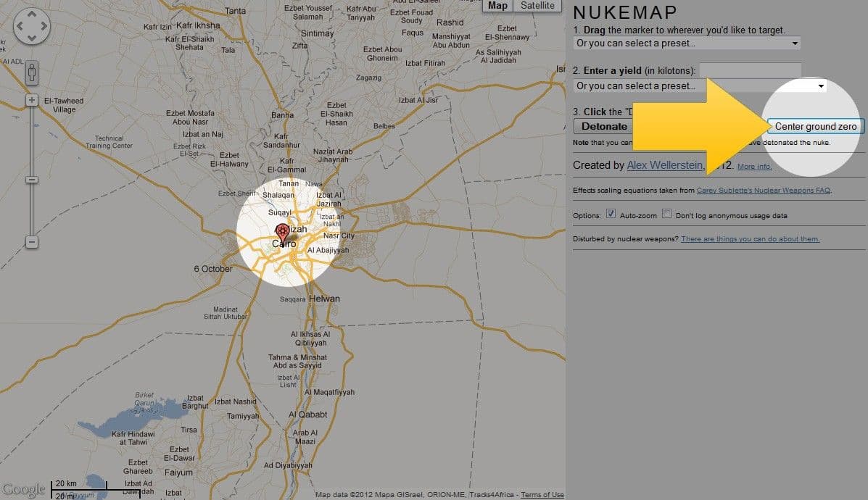Screen dimensions: 868x500
Task: Focus the yield kilotons input field
Action: (750, 70)
